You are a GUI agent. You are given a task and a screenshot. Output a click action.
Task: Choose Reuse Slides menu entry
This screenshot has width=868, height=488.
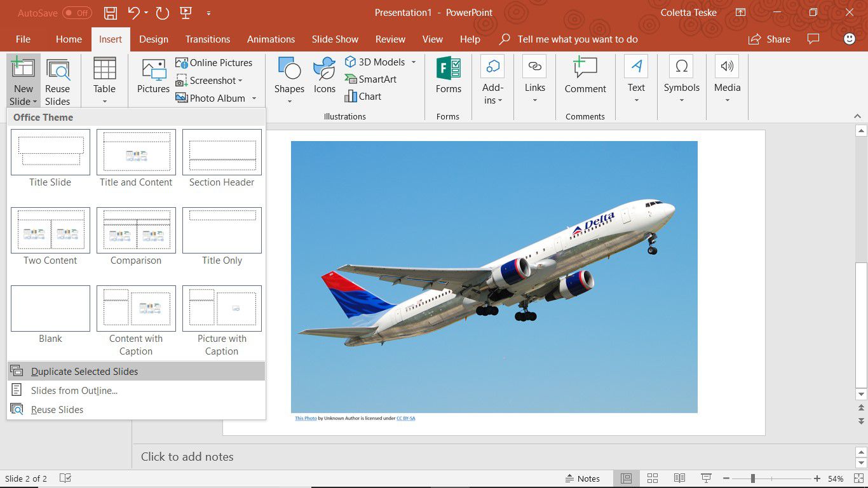click(x=136, y=410)
